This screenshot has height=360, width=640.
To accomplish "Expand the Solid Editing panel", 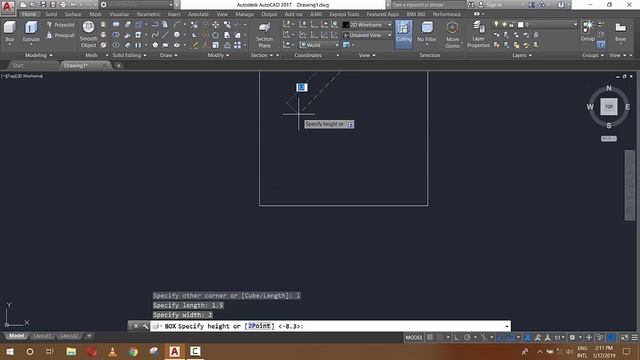I will coord(129,55).
